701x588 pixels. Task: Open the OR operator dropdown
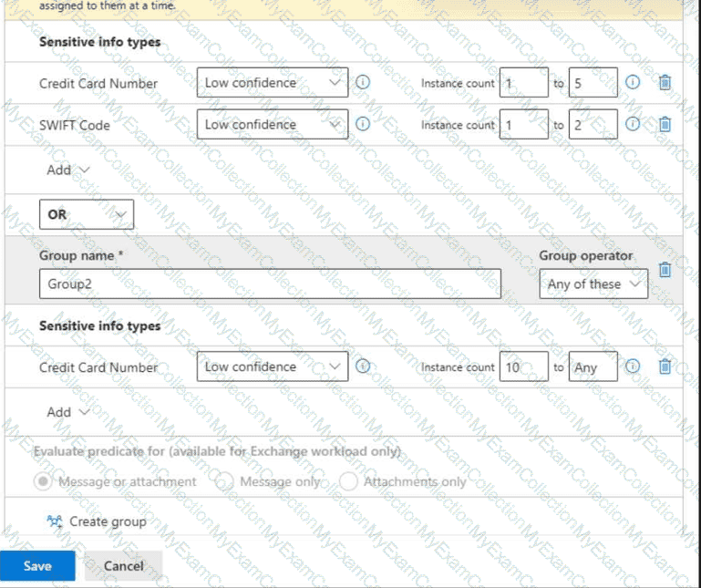tap(87, 215)
